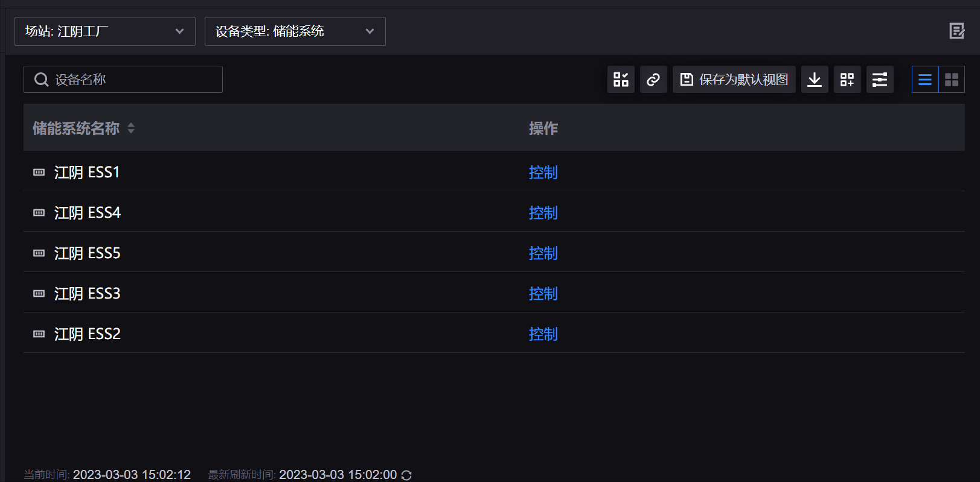Click the edit notes icon at top right
980x482 pixels.
956,31
